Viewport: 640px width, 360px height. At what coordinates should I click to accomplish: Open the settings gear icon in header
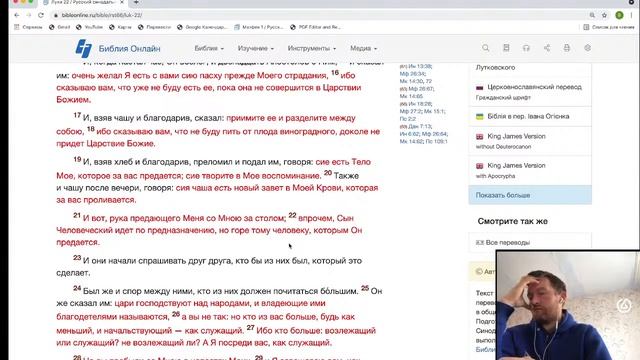tap(587, 48)
